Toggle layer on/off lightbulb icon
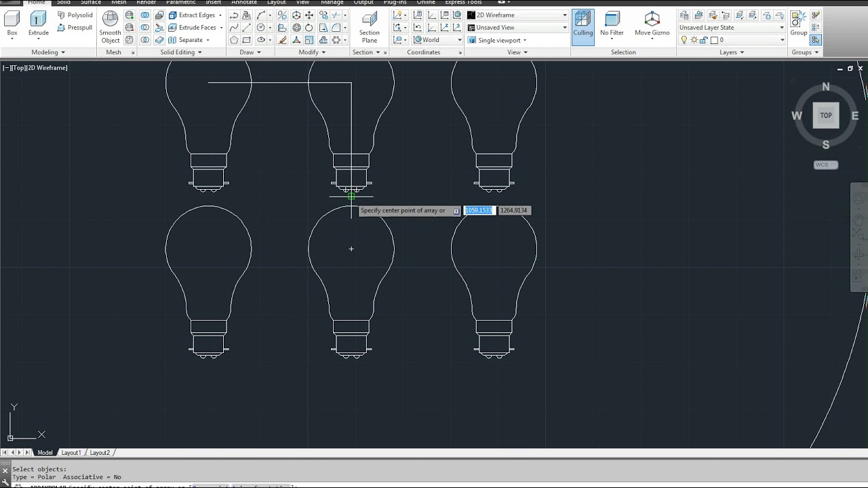868x488 pixels. point(684,40)
